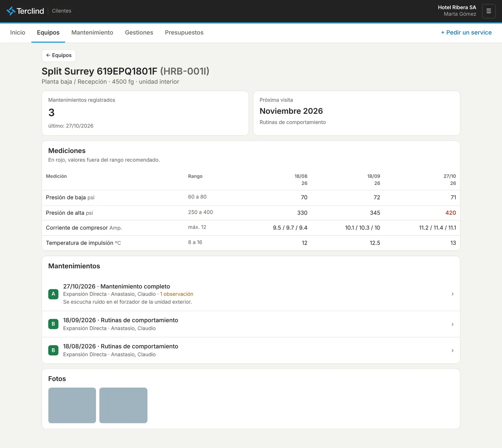Click the B badge for 18/08/2026 routine
Screen dimensions: 502x448
[x=53, y=350]
